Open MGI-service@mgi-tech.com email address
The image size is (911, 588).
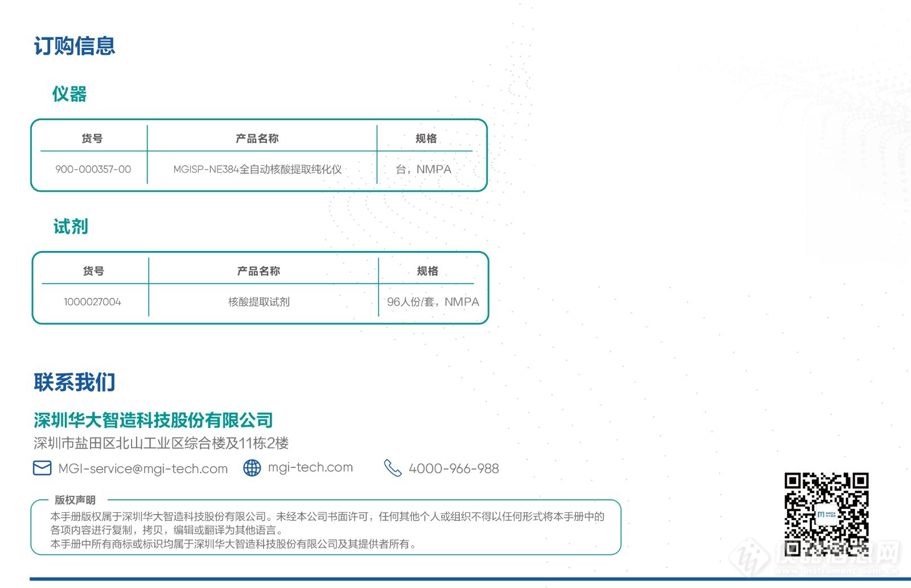143,468
